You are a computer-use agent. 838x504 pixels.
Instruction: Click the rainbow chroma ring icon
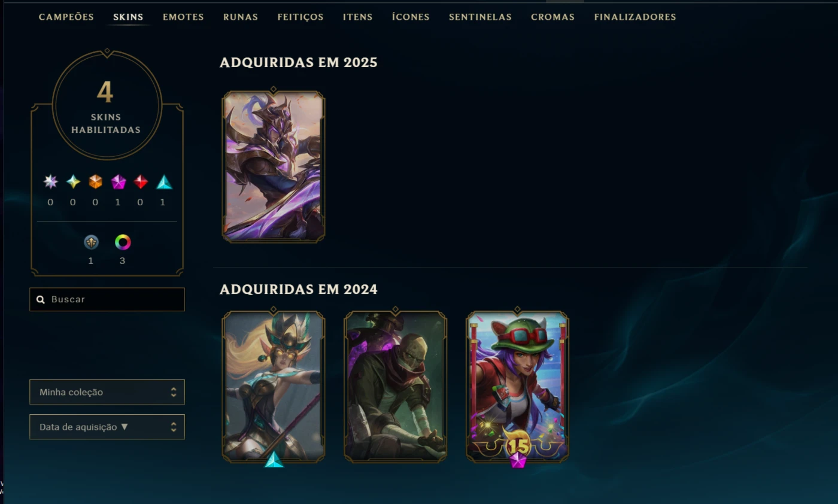pyautogui.click(x=123, y=242)
